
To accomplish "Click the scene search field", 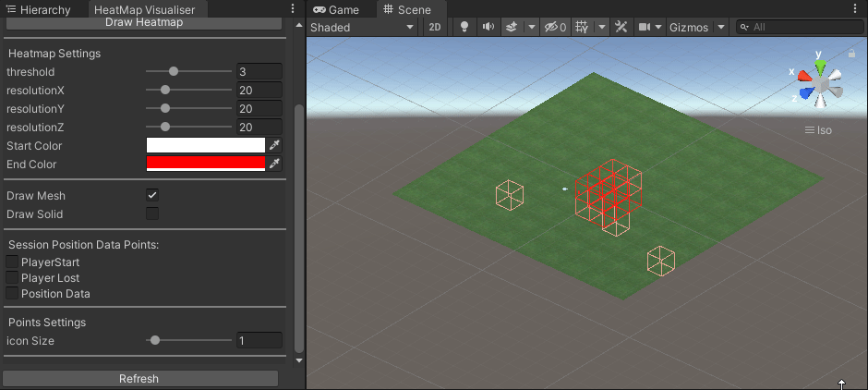I will (x=800, y=27).
